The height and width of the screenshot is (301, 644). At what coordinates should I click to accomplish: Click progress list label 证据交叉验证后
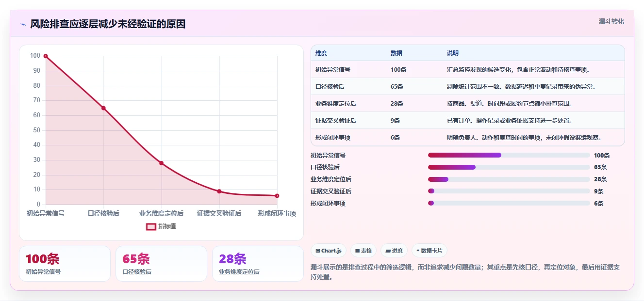pyautogui.click(x=331, y=191)
